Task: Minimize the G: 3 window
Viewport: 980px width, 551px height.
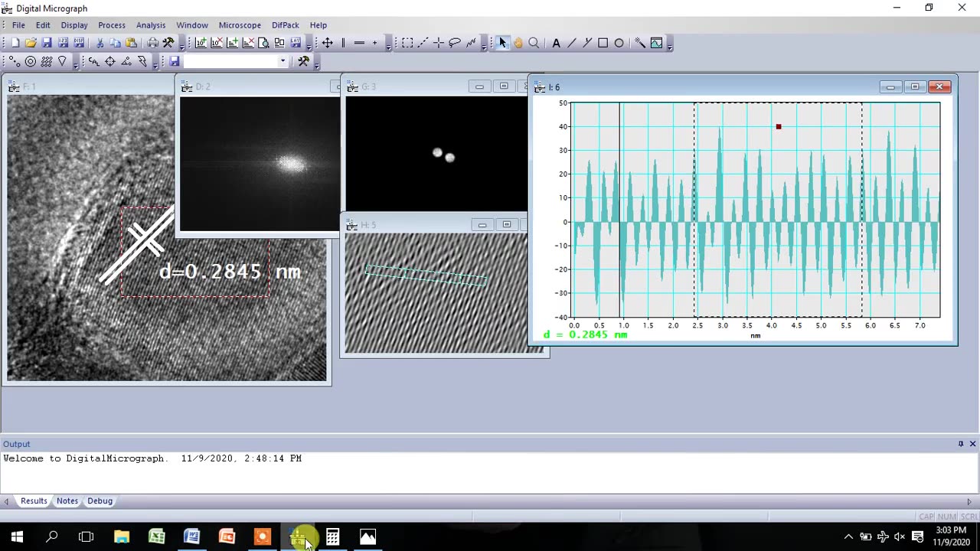Action: click(479, 86)
